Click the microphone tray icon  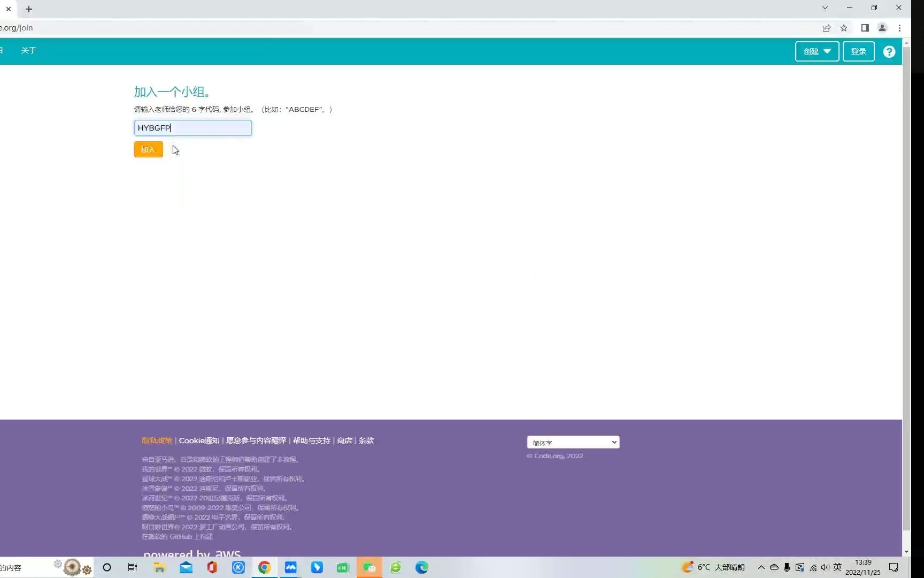(787, 567)
